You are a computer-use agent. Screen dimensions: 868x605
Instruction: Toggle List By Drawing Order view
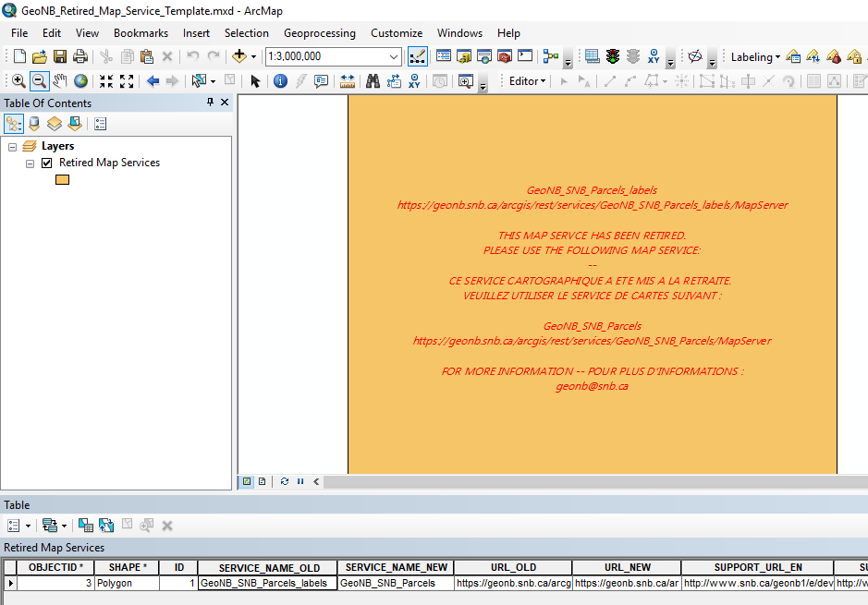pyautogui.click(x=14, y=124)
